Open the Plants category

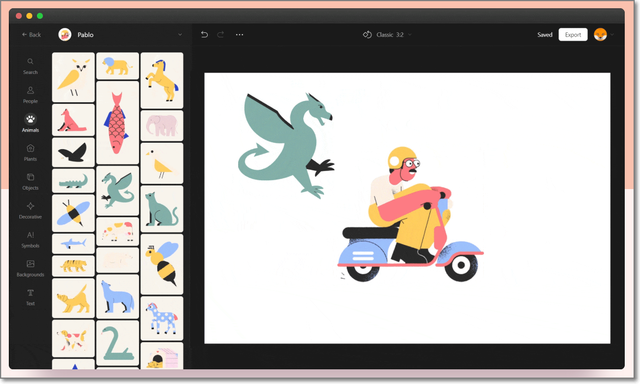(x=30, y=153)
